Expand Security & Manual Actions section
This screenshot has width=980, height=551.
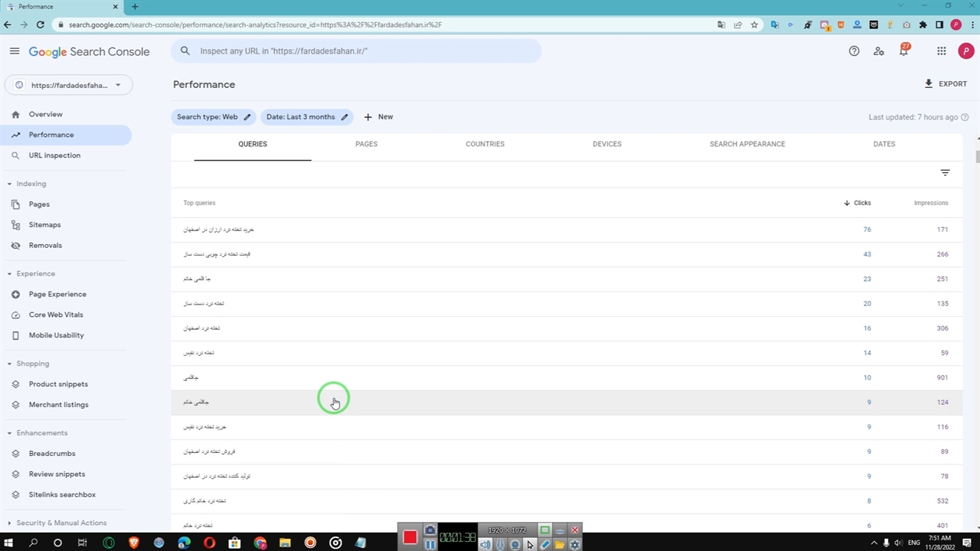[10, 523]
